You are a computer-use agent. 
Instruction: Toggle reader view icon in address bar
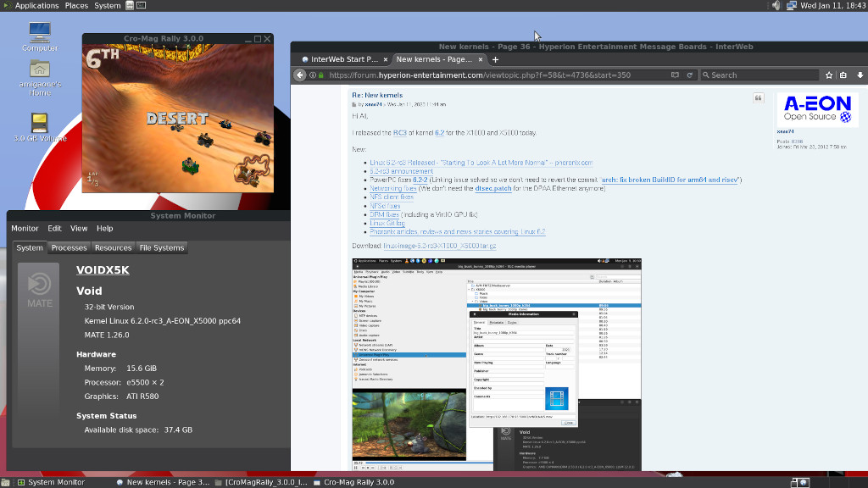(x=675, y=75)
